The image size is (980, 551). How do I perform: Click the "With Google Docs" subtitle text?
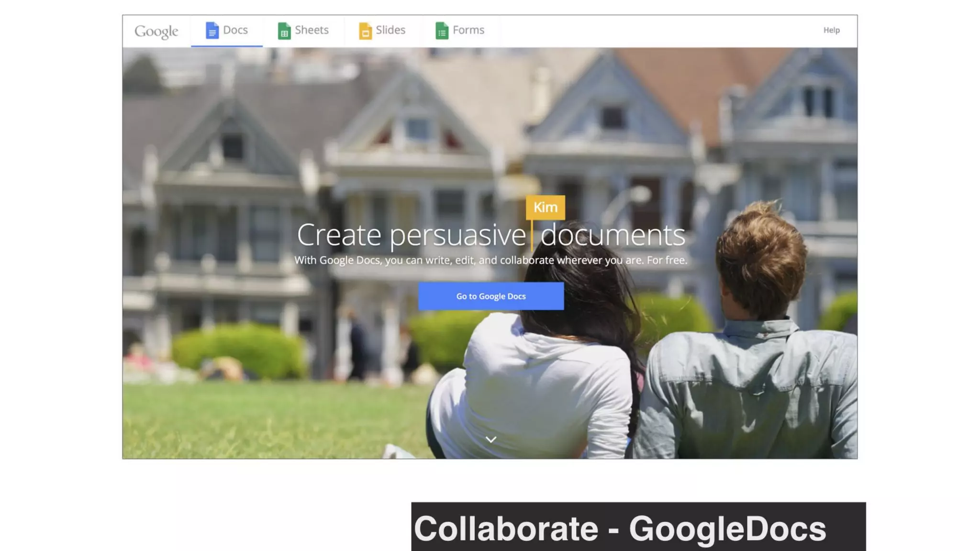pos(490,260)
